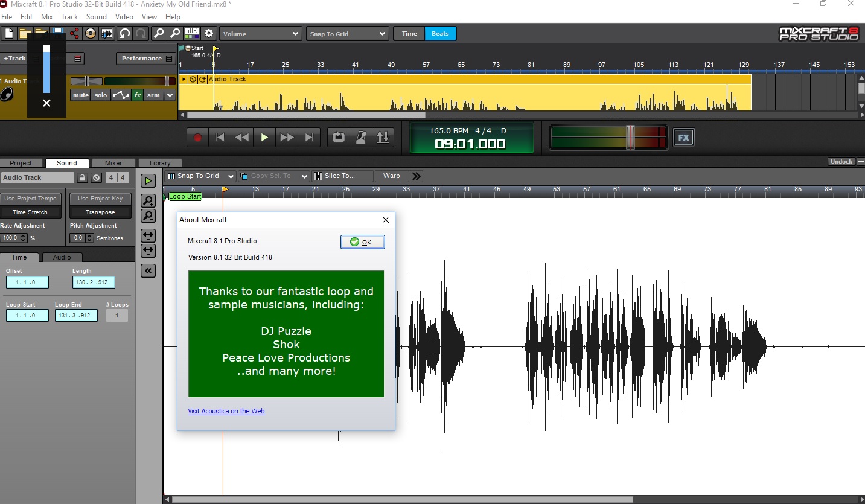The image size is (865, 504).
Task: Click the clip loop icon on Audio Track clip
Action: 202,79
